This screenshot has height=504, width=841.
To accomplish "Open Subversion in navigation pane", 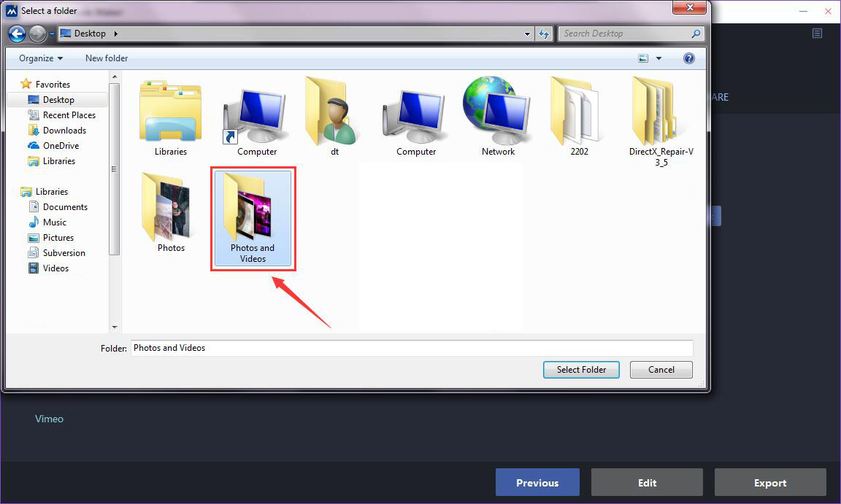I will click(64, 253).
